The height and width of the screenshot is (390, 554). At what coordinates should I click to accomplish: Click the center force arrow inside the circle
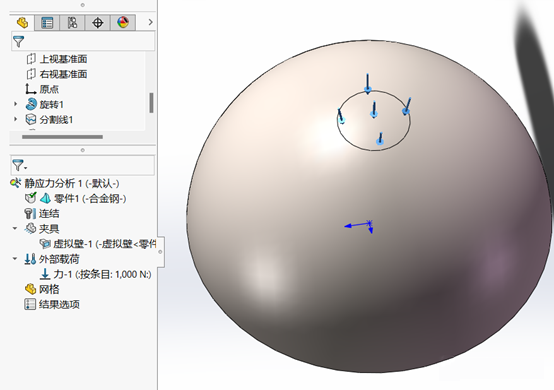(x=374, y=109)
